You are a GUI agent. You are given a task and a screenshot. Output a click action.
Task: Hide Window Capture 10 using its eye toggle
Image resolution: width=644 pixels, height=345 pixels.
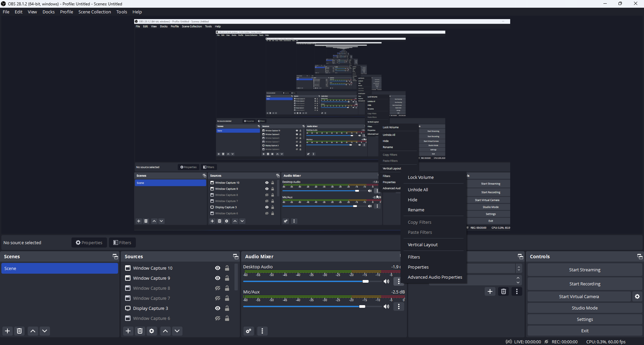point(217,268)
